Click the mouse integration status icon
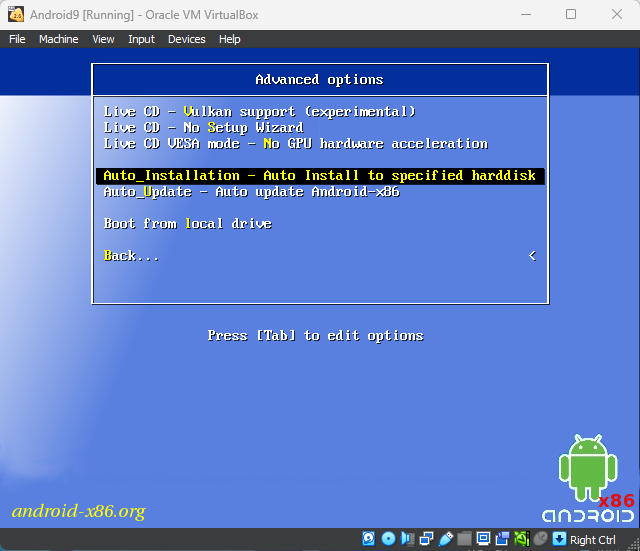This screenshot has height=551, width=640. pyautogui.click(x=540, y=539)
